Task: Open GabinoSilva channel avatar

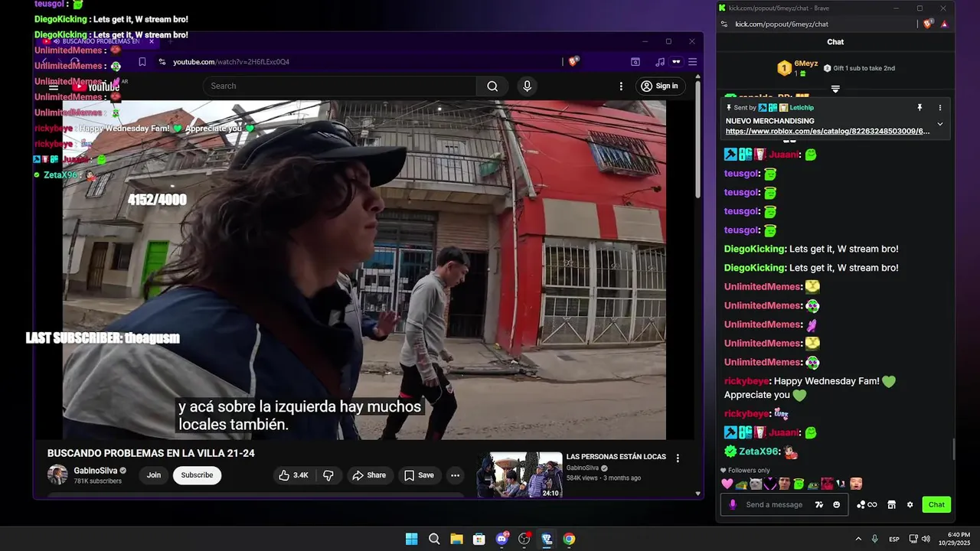Action: 57,474
